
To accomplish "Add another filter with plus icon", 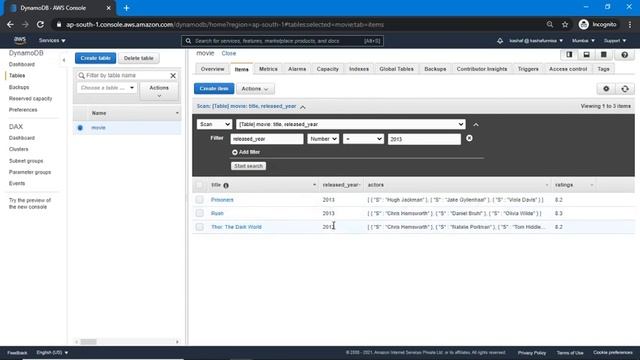I will (x=235, y=152).
